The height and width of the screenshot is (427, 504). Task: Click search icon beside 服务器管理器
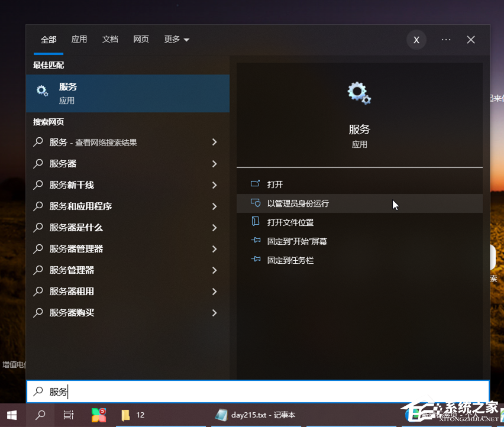38,248
